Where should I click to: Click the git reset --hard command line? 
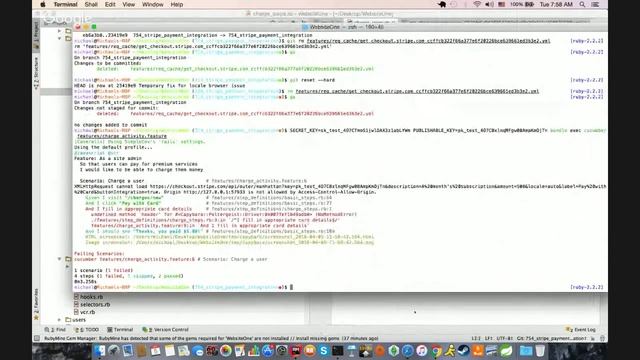(312, 80)
